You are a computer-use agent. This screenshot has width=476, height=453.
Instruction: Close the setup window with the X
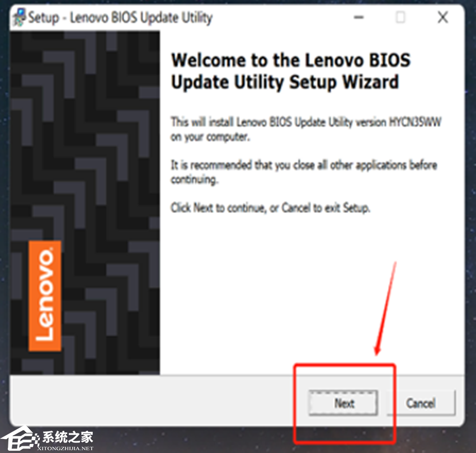(443, 17)
